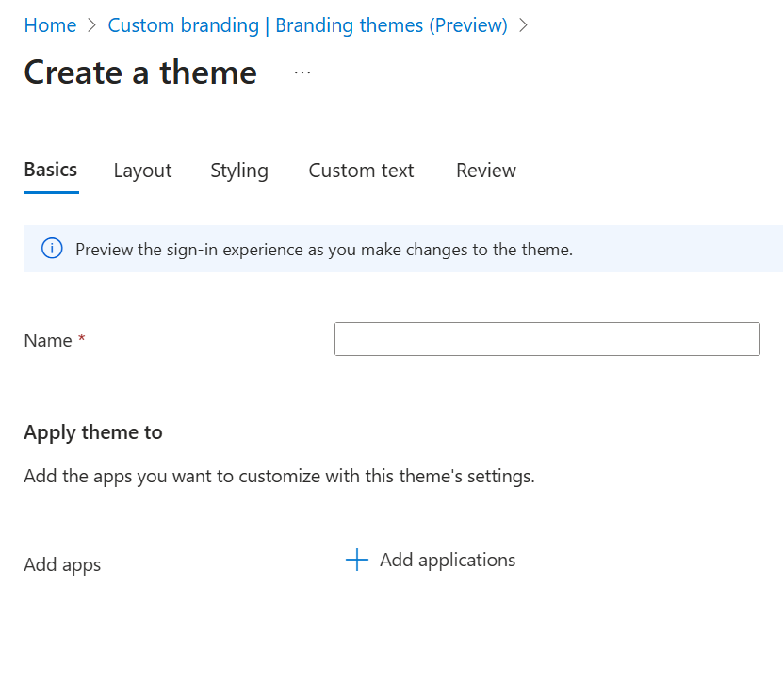The image size is (783, 700).
Task: Open the Styling tab
Action: 239,171
